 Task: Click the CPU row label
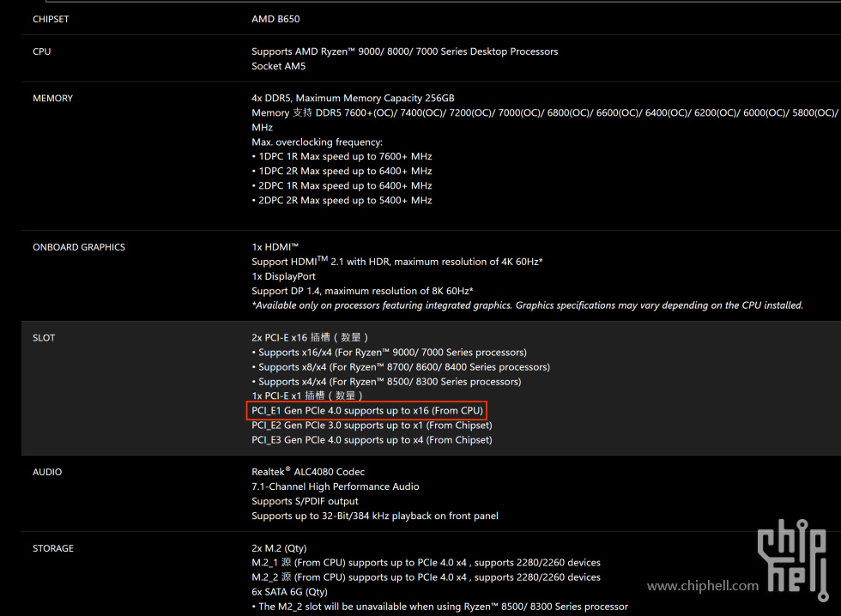point(42,52)
